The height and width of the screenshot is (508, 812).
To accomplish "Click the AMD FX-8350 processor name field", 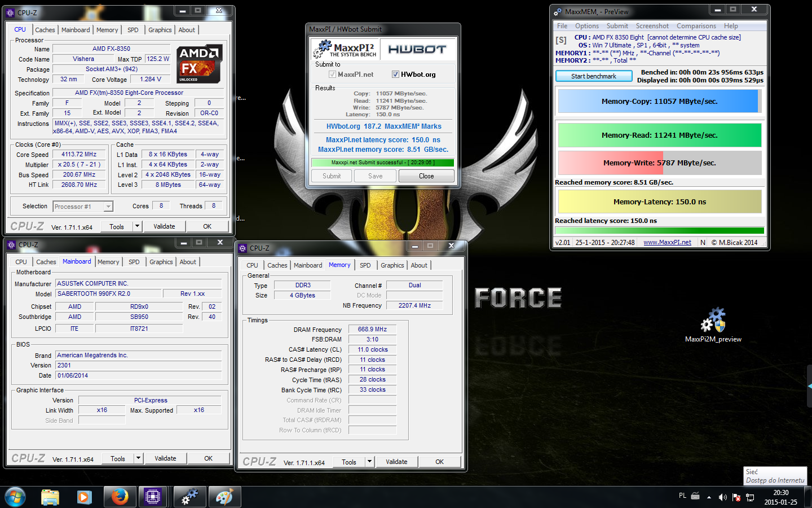I will (111, 49).
